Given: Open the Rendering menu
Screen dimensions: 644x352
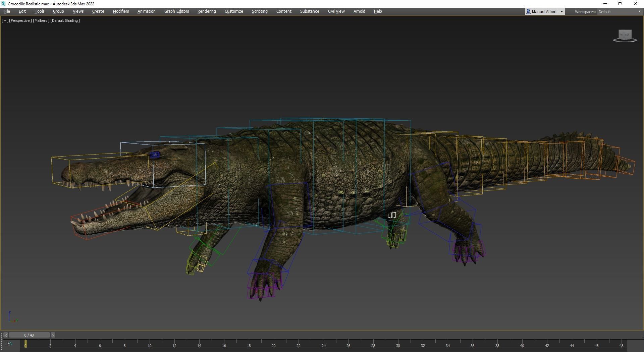Looking at the screenshot, I should [207, 11].
